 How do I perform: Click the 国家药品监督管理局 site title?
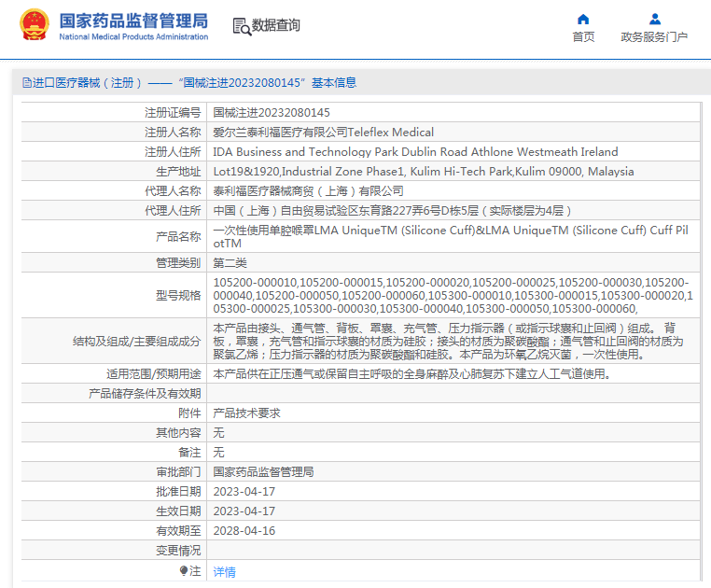click(x=133, y=21)
